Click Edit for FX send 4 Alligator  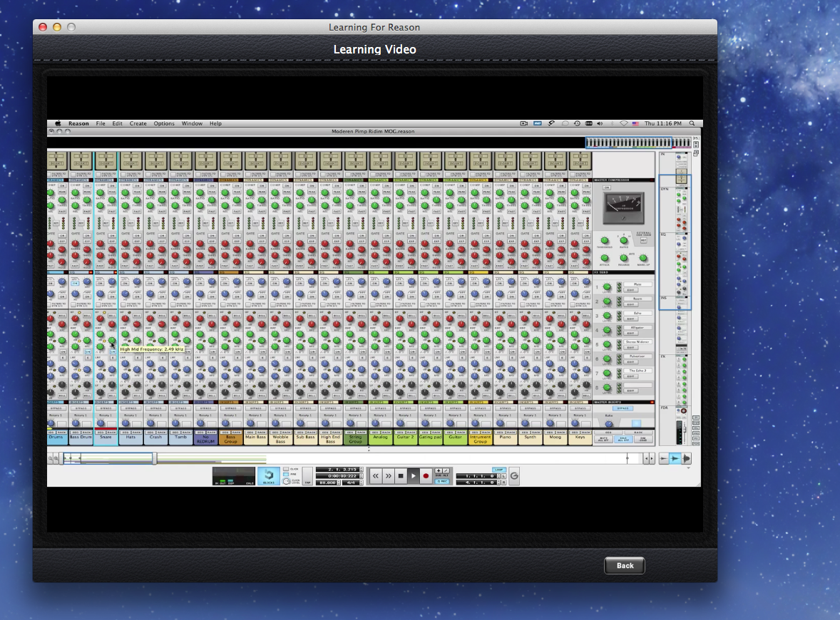[630, 333]
